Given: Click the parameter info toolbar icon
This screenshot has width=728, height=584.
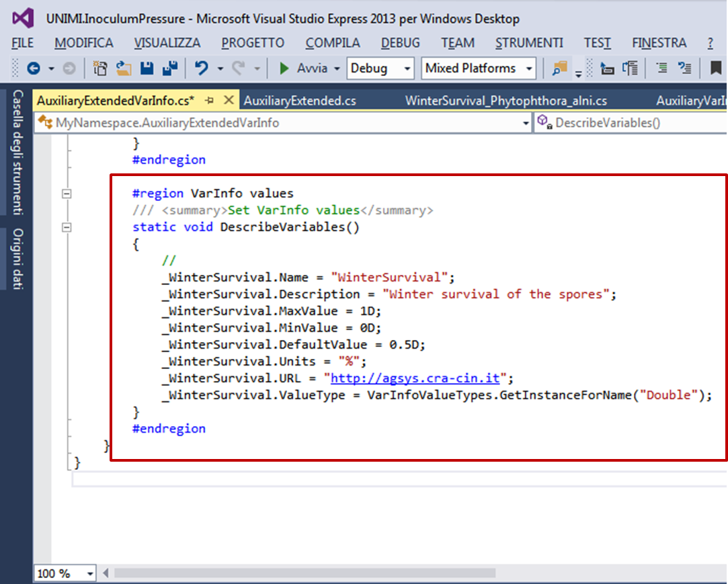Looking at the screenshot, I should pyautogui.click(x=630, y=69).
